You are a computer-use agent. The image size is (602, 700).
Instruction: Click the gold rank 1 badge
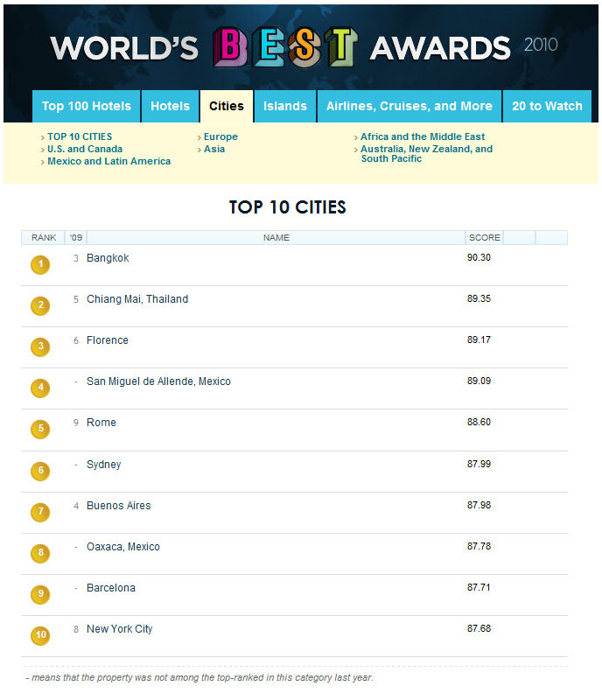(x=40, y=264)
